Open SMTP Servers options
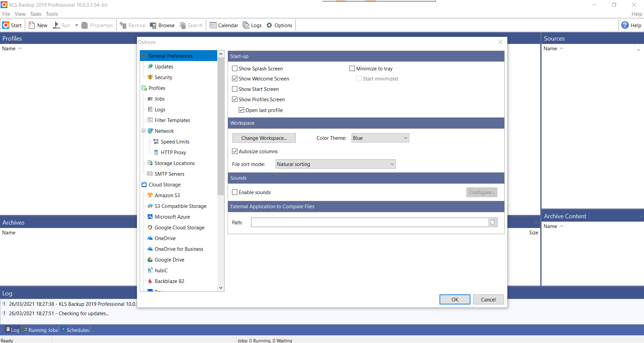644x343 pixels. [169, 174]
